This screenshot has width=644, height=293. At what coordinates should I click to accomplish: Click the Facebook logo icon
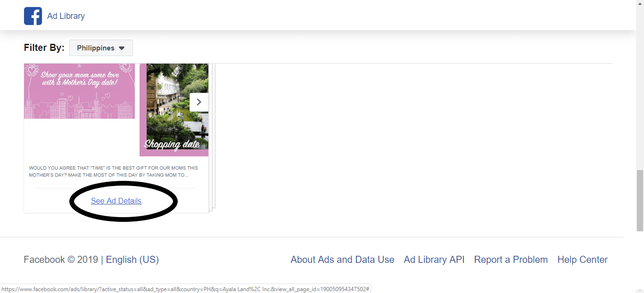(33, 16)
